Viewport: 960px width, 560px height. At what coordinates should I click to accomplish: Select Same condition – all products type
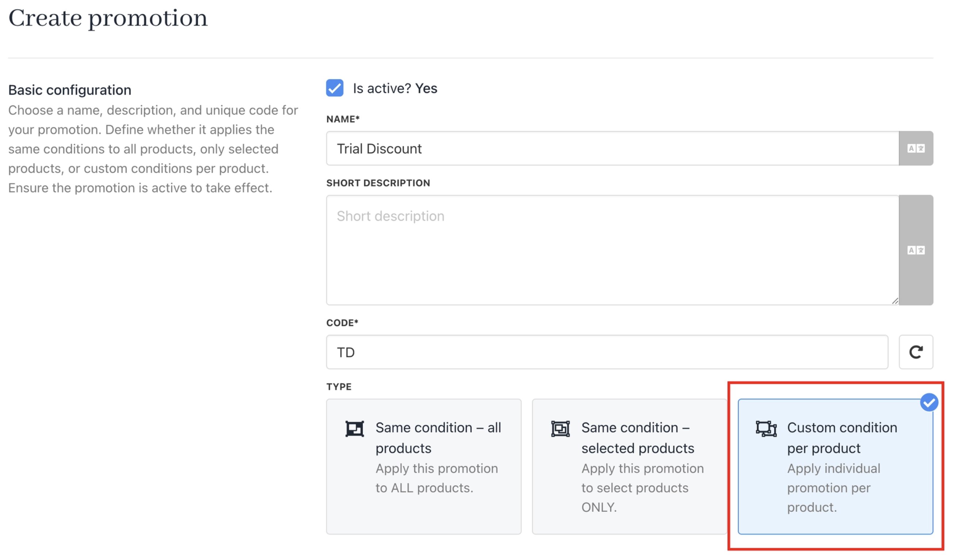424,467
